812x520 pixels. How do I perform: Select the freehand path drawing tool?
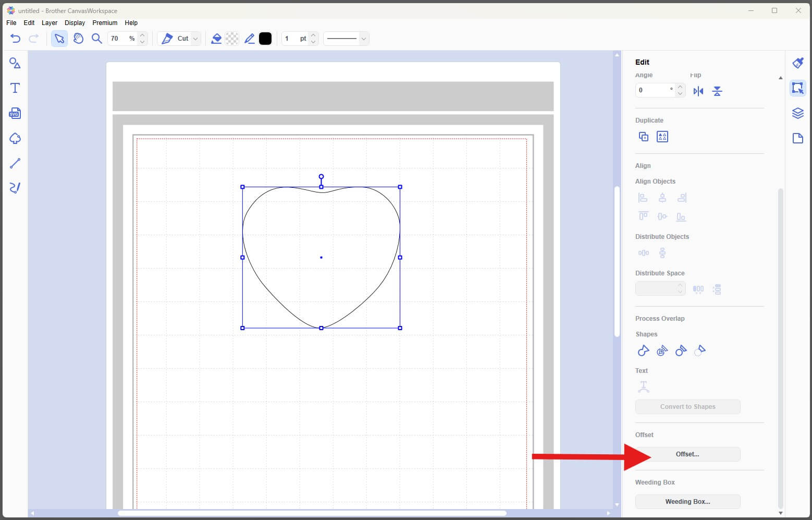click(15, 188)
